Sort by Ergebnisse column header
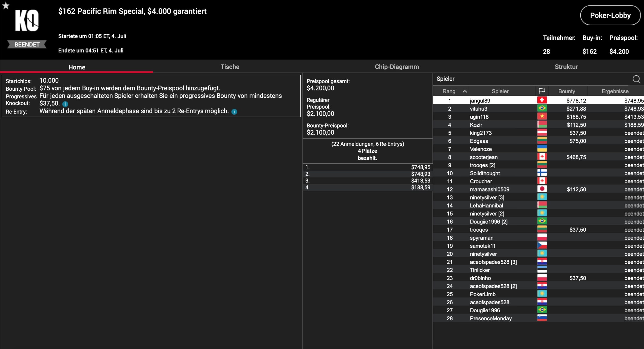644x349 pixels. point(615,91)
